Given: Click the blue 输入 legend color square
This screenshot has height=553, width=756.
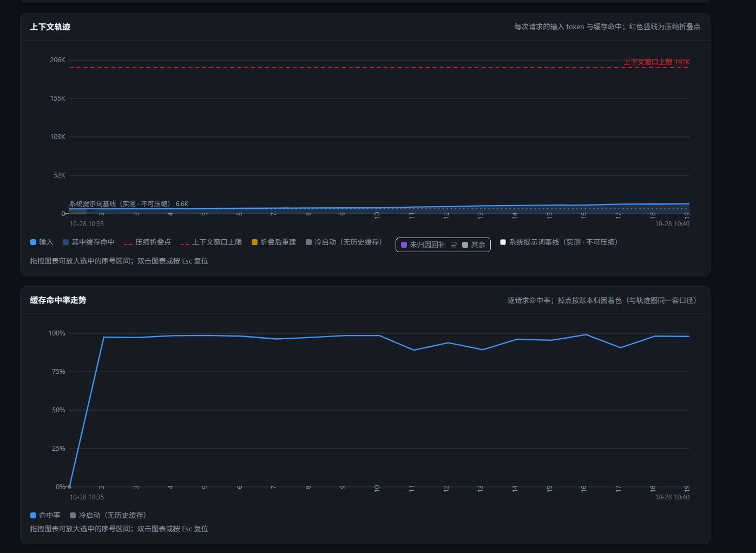Looking at the screenshot, I should [x=34, y=242].
